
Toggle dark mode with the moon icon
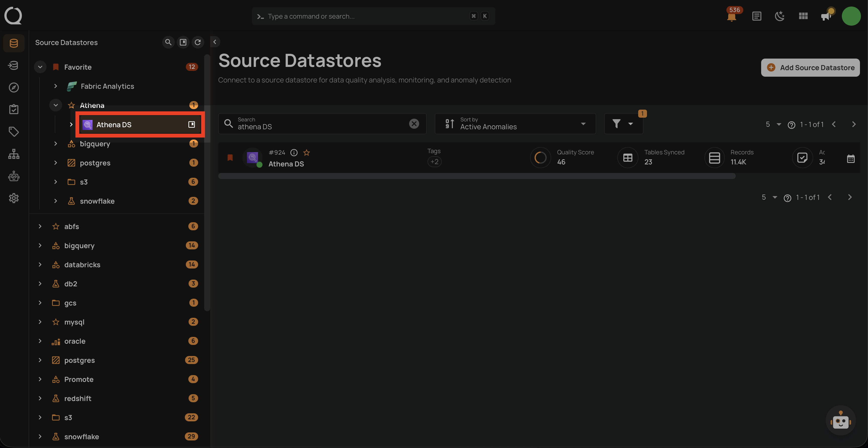pos(779,16)
